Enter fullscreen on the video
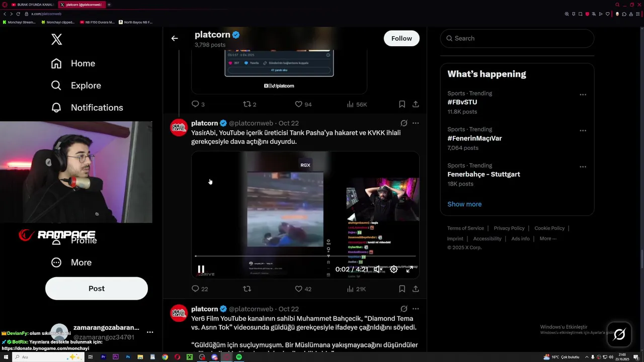Viewport: 644px width, 362px height. click(x=410, y=269)
